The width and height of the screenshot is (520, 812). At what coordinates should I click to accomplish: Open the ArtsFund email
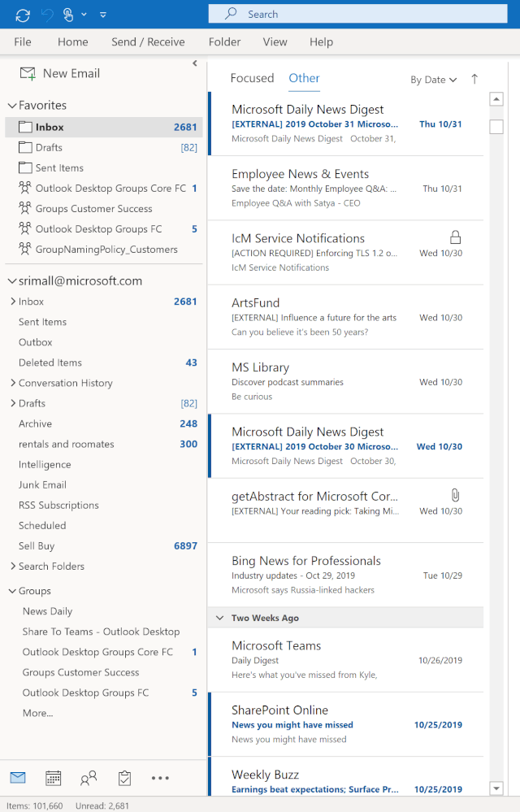tap(345, 317)
